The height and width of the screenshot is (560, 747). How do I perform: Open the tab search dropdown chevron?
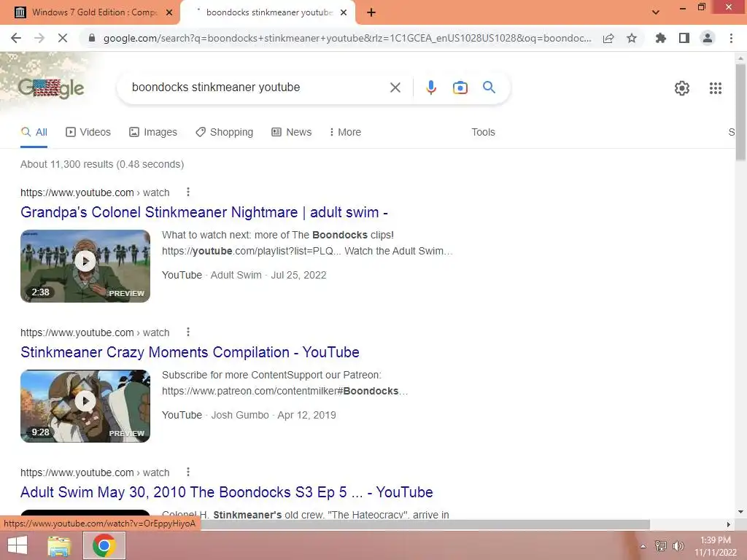pyautogui.click(x=656, y=12)
